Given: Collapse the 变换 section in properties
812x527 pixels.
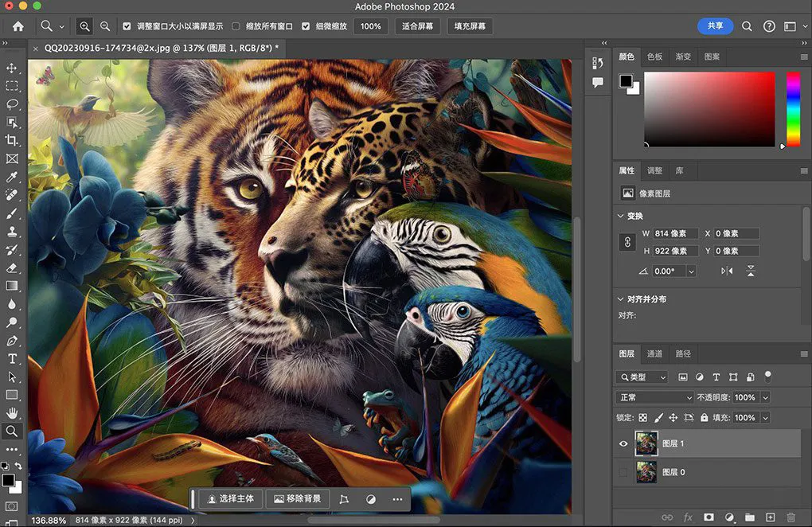Looking at the screenshot, I should click(x=621, y=216).
